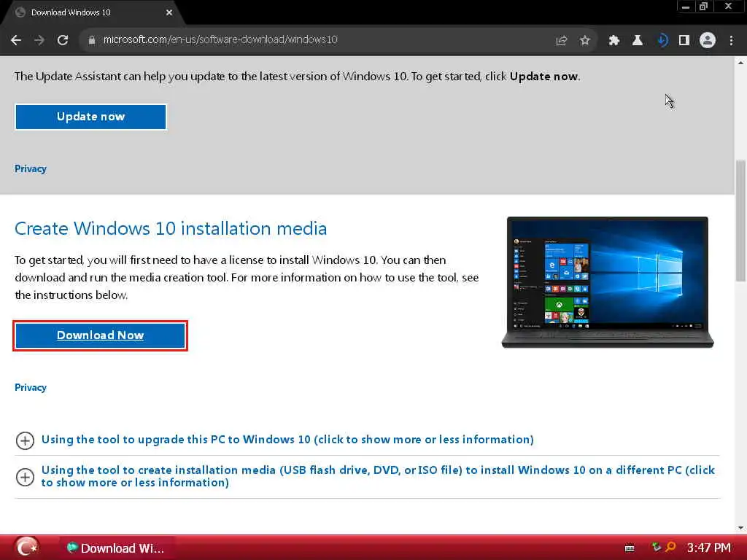Click the network tray icon
Screen dimensions: 747x560
coord(657,548)
